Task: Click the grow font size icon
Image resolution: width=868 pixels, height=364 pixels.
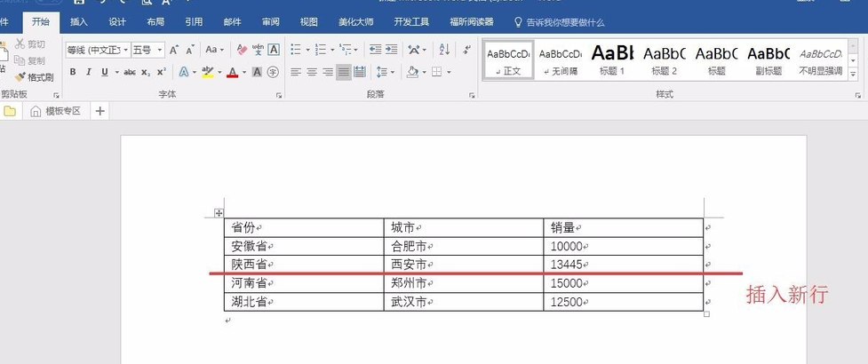Action: tap(174, 50)
